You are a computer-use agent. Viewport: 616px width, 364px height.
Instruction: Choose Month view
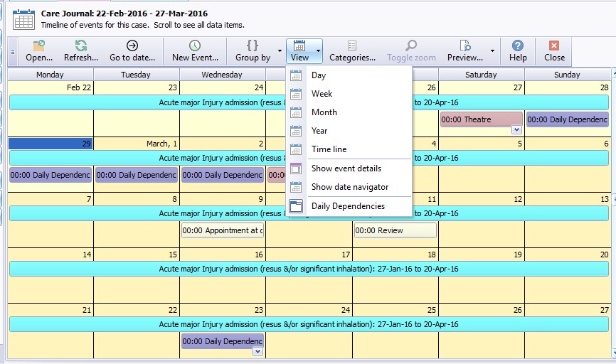[350, 112]
